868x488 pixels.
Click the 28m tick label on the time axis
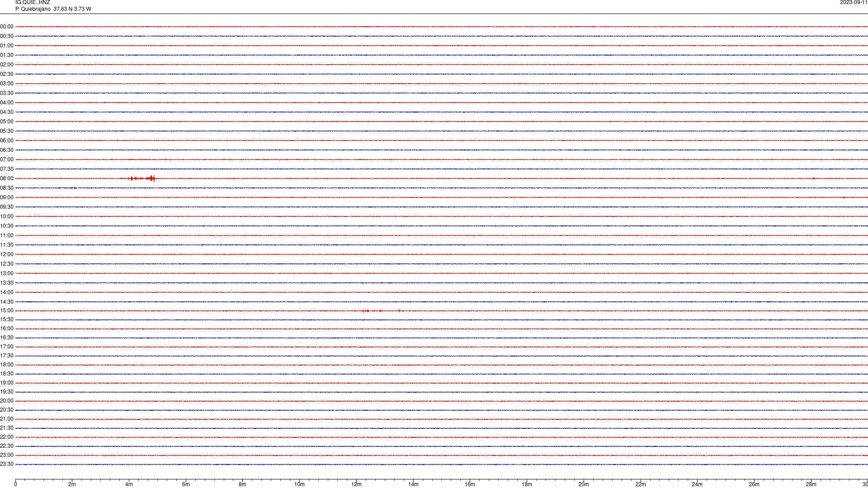811,484
